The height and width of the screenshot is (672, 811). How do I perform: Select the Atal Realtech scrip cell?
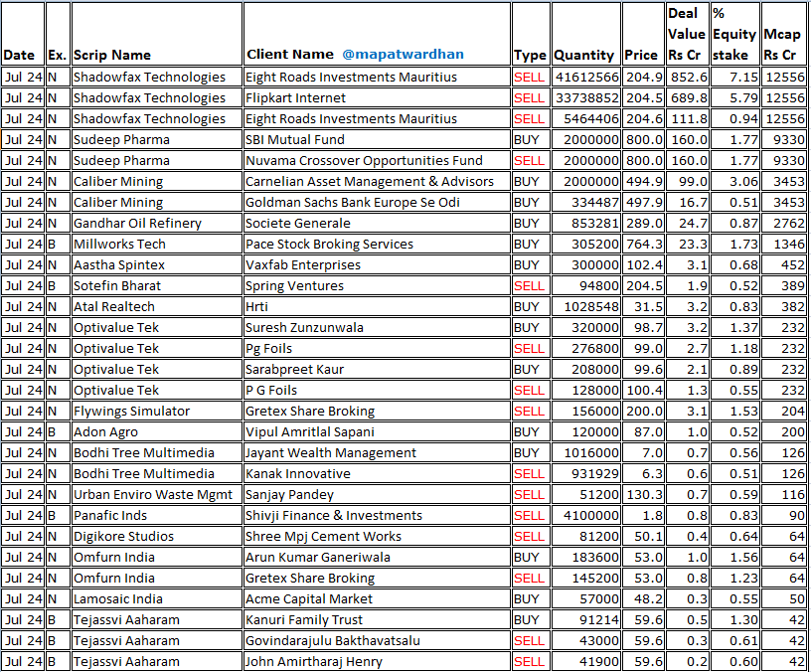(x=157, y=307)
